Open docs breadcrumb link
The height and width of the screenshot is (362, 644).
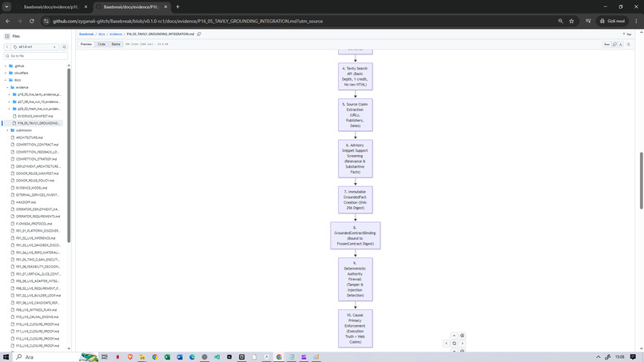pos(101,34)
